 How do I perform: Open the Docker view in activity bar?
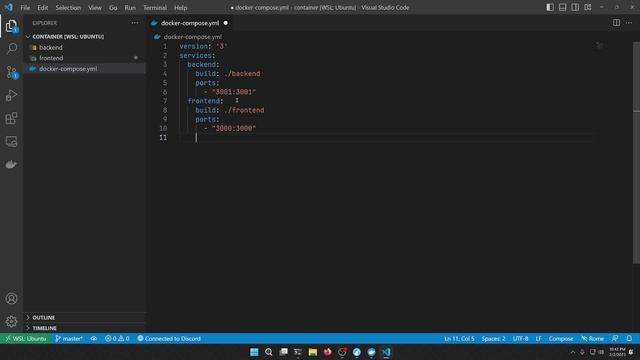[x=11, y=164]
